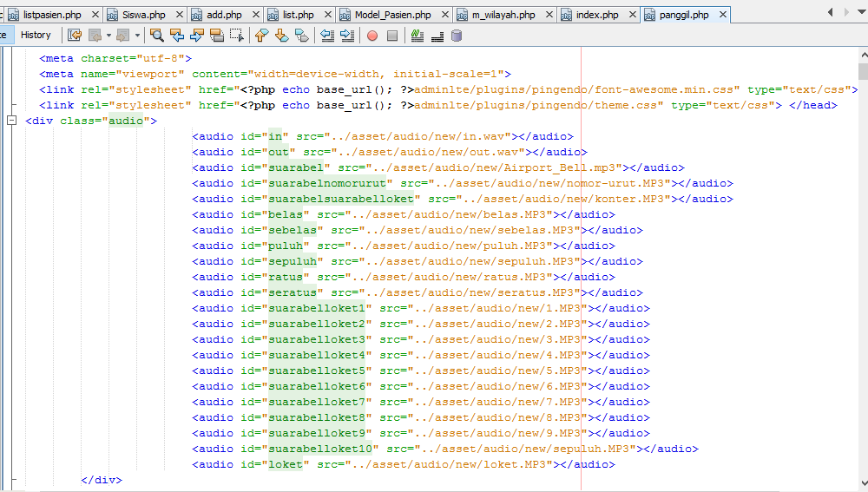The width and height of the screenshot is (868, 492).
Task: Open the History view button
Action: point(36,35)
